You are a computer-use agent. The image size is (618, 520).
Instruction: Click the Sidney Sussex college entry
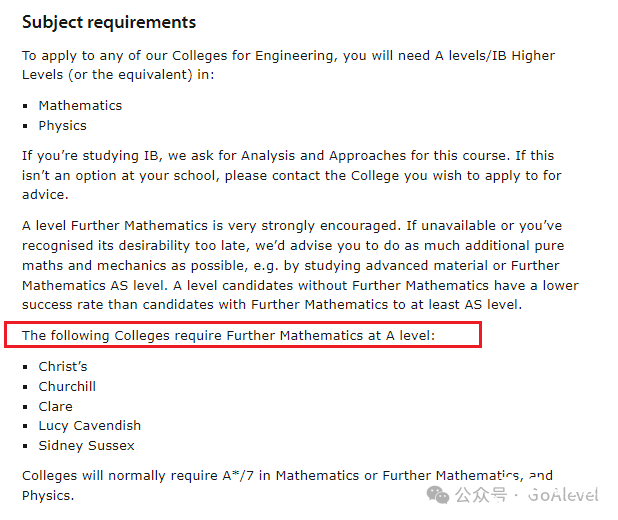coord(86,445)
